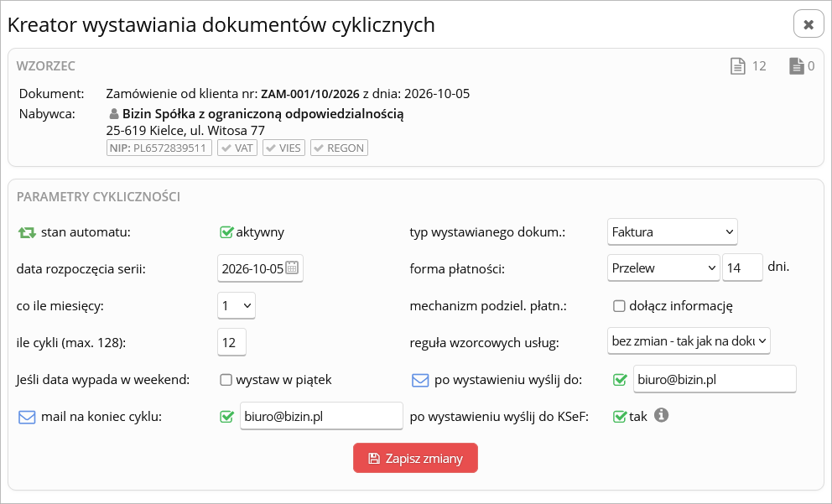The image size is (832, 504).
Task: Click the address 25-619 Kielce, ul. Witosa 77
Action: click(x=185, y=131)
